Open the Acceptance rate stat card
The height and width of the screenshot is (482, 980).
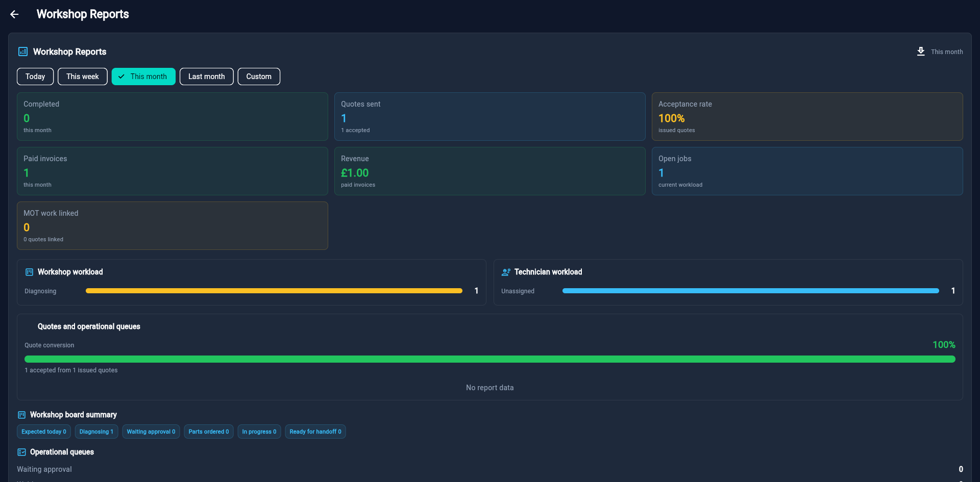(807, 116)
